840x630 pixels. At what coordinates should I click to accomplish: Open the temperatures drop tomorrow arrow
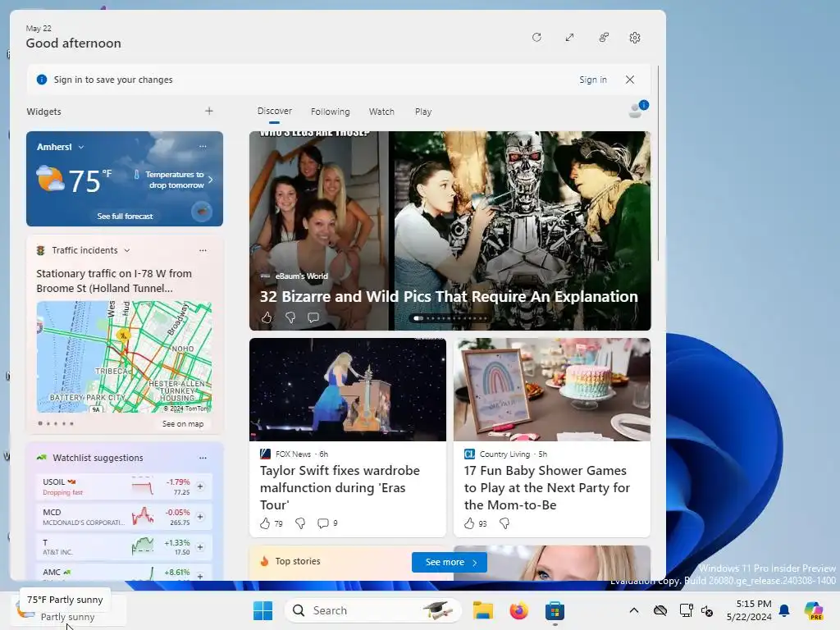point(211,180)
